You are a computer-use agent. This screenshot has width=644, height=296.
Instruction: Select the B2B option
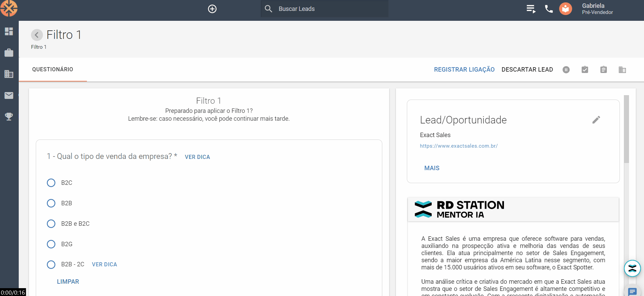[51, 203]
